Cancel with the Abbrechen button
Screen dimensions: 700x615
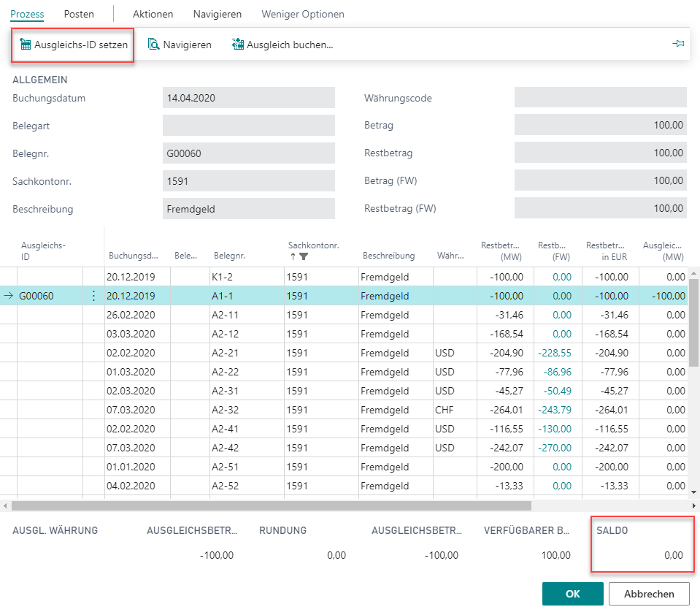[649, 594]
